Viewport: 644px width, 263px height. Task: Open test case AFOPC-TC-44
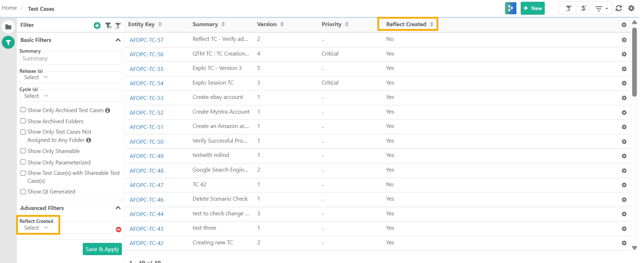[147, 214]
